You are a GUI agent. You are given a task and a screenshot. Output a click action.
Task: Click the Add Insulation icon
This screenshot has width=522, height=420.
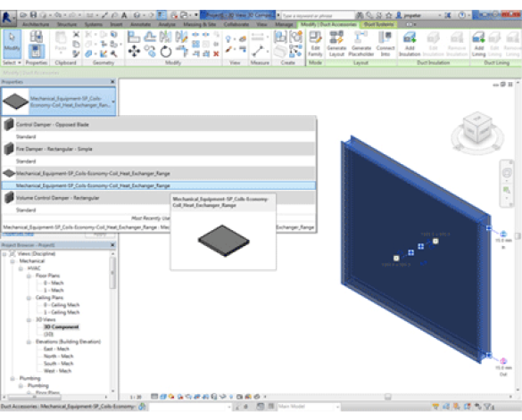click(x=410, y=44)
